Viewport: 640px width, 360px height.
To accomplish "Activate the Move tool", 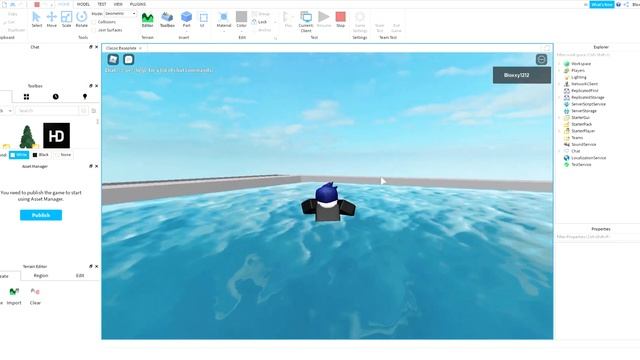I will [51, 20].
